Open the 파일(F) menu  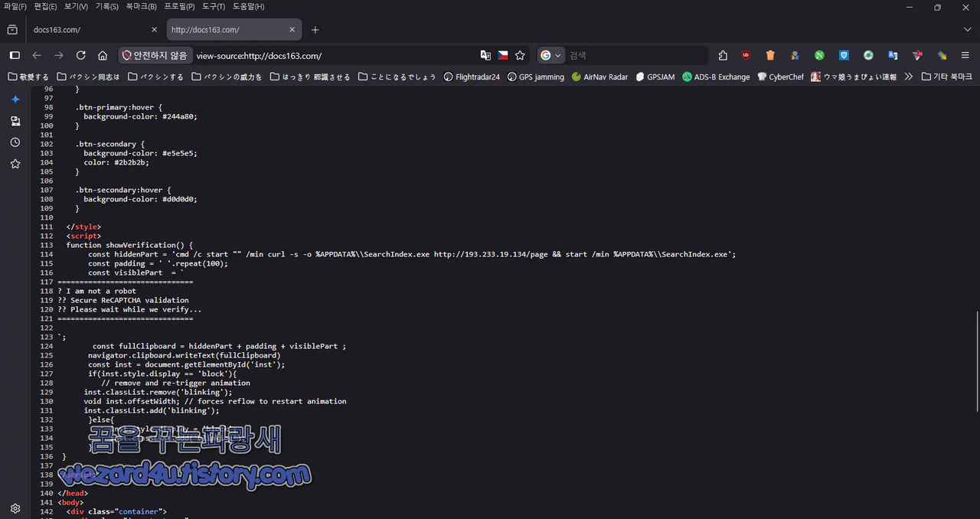15,7
